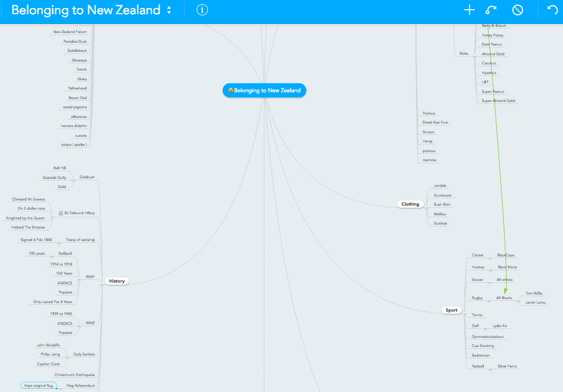Click the emoji on the central topic
The image size is (563, 392).
(230, 91)
